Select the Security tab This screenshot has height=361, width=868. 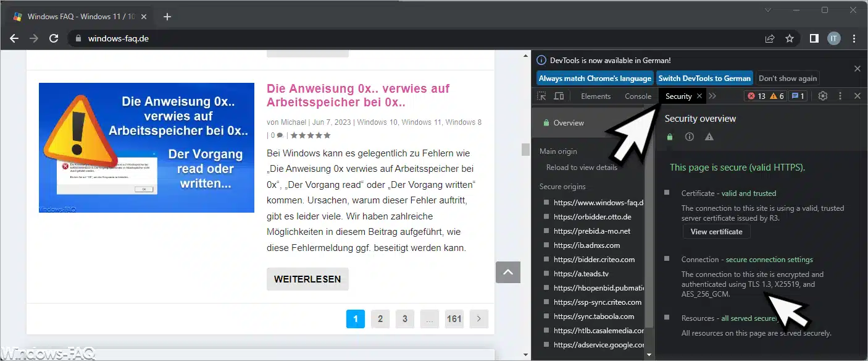[x=678, y=96]
